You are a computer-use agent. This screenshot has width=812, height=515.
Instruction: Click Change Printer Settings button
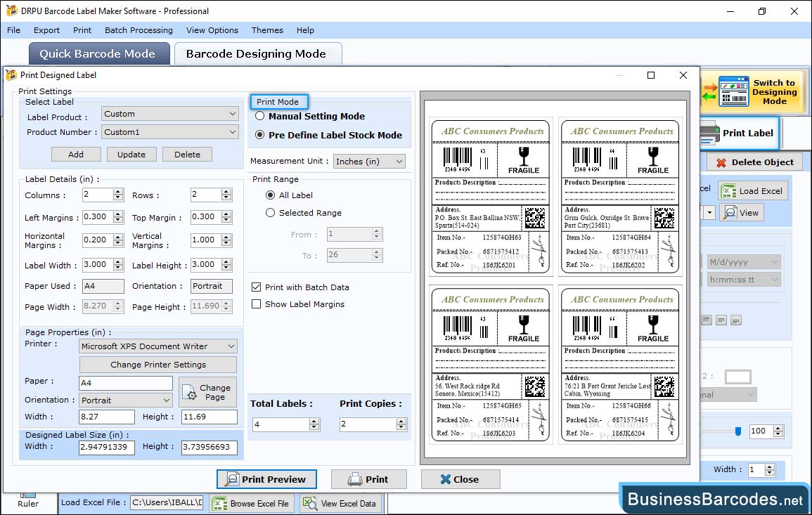[158, 365]
